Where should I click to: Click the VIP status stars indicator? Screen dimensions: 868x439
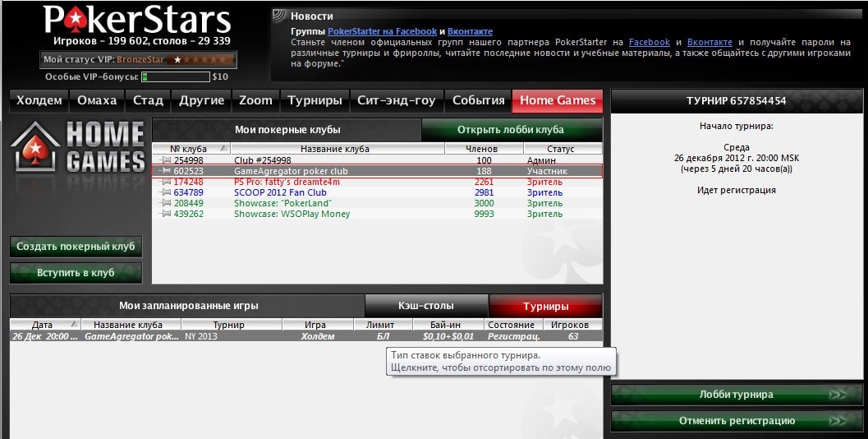click(200, 59)
